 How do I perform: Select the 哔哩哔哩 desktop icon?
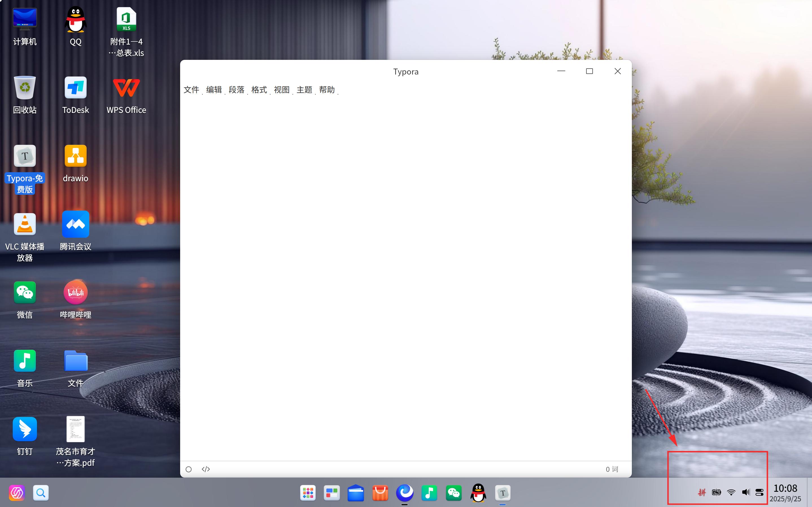tap(76, 300)
